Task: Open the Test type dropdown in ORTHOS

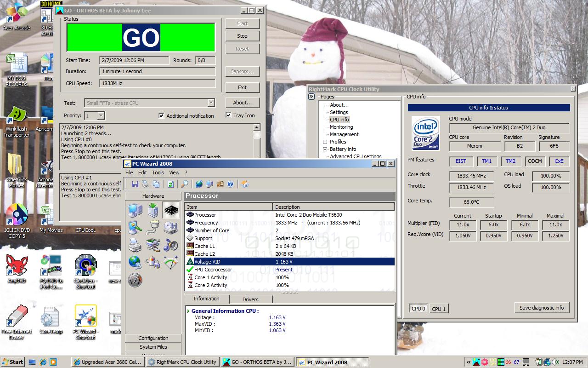Action: pyautogui.click(x=211, y=103)
